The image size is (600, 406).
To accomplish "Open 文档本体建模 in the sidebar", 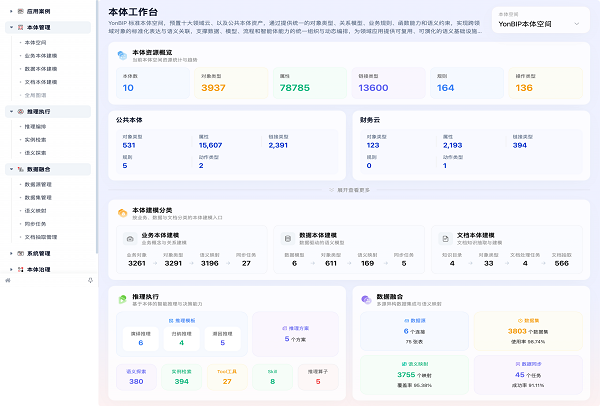I will click(x=41, y=82).
